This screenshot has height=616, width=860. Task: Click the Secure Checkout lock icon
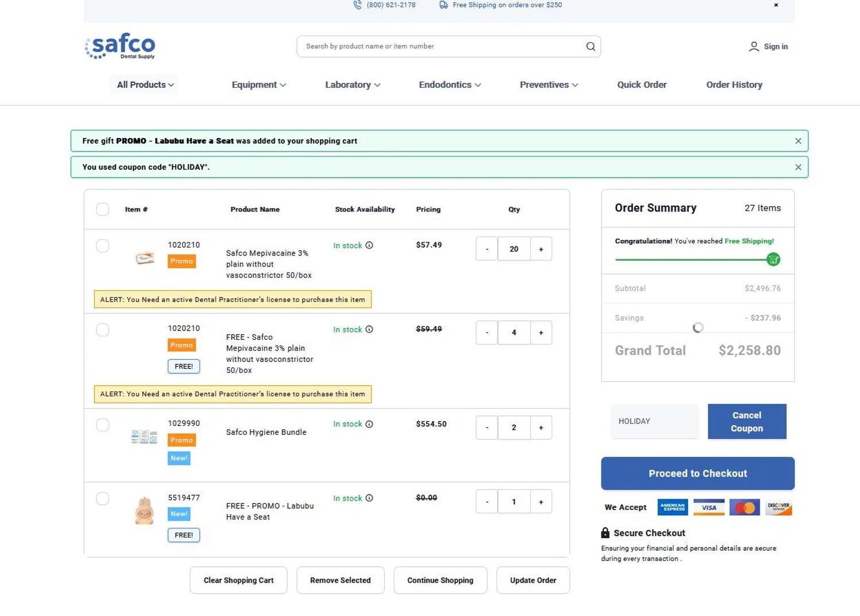click(x=605, y=533)
